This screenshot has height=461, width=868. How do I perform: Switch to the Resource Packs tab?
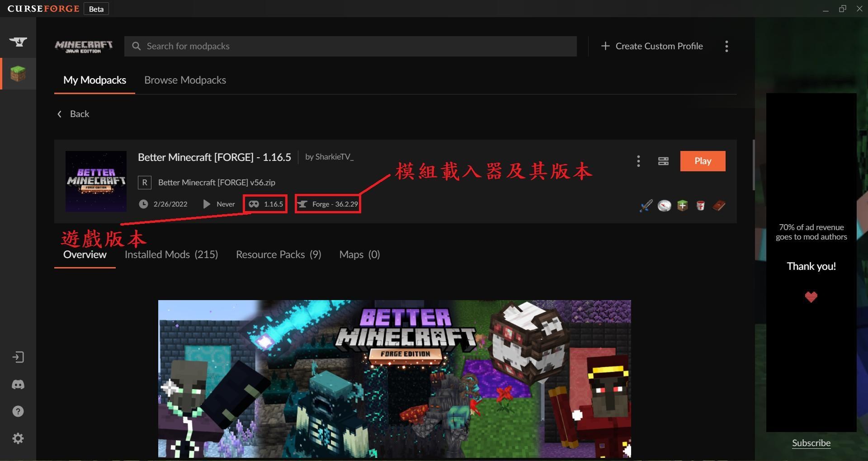pyautogui.click(x=278, y=254)
